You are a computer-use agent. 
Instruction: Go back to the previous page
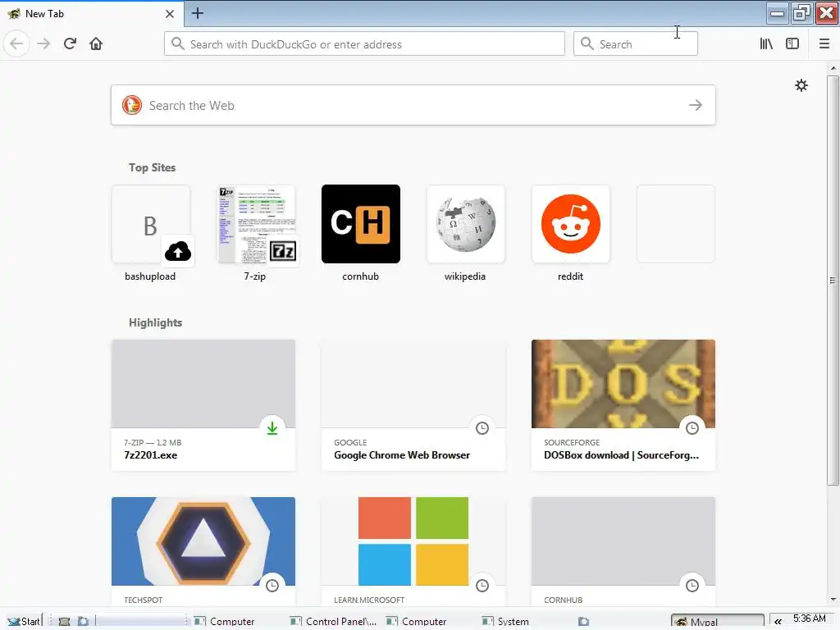[16, 43]
